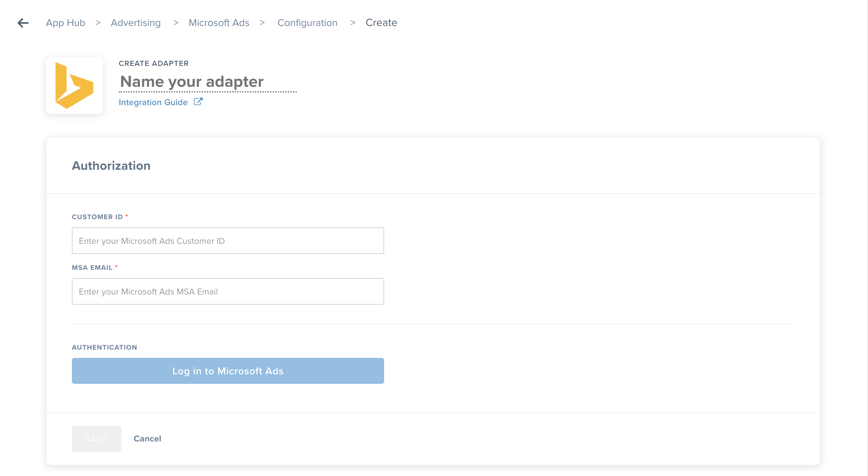Open the Integration Guide
This screenshot has height=476, width=868.
153,102
